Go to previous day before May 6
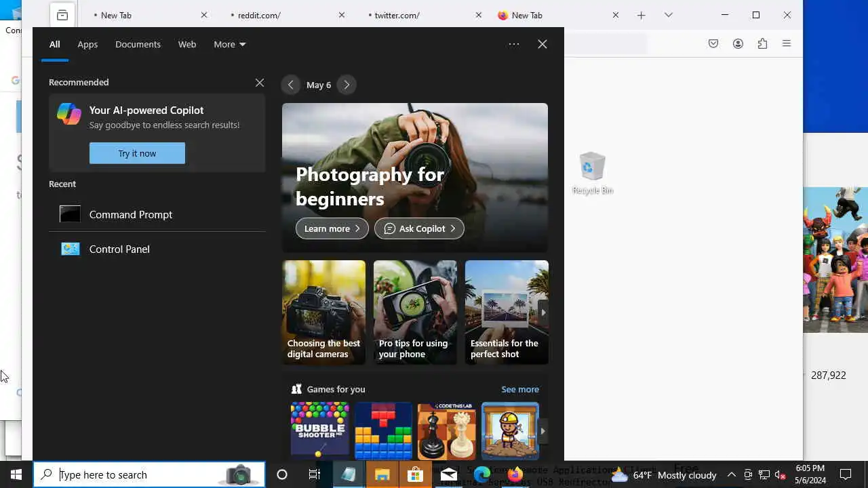This screenshot has width=868, height=488. point(290,85)
